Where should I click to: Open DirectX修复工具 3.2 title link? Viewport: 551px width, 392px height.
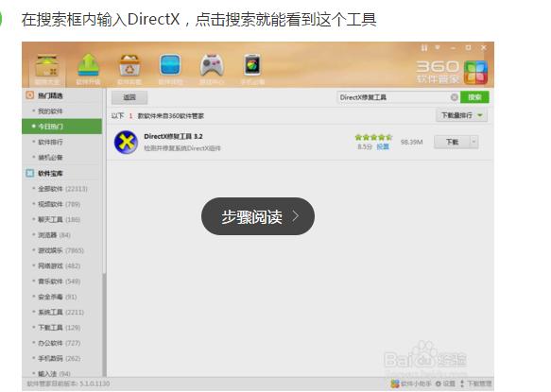[x=173, y=136]
